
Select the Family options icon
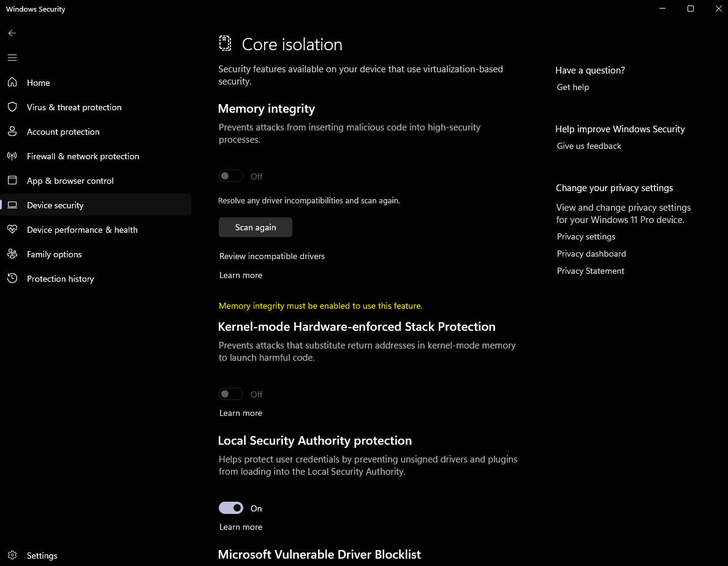tap(12, 254)
